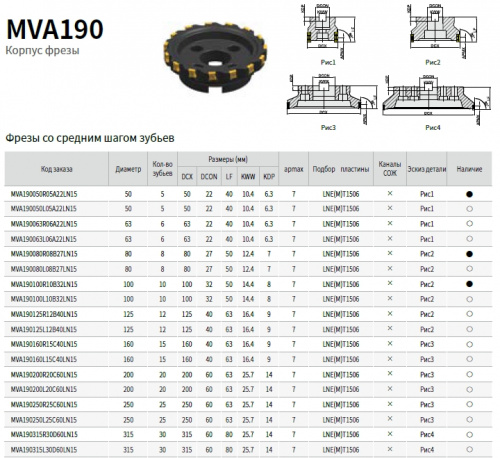Select order code MVA190125L12B40LN15
500x458 pixels.
click(x=43, y=329)
